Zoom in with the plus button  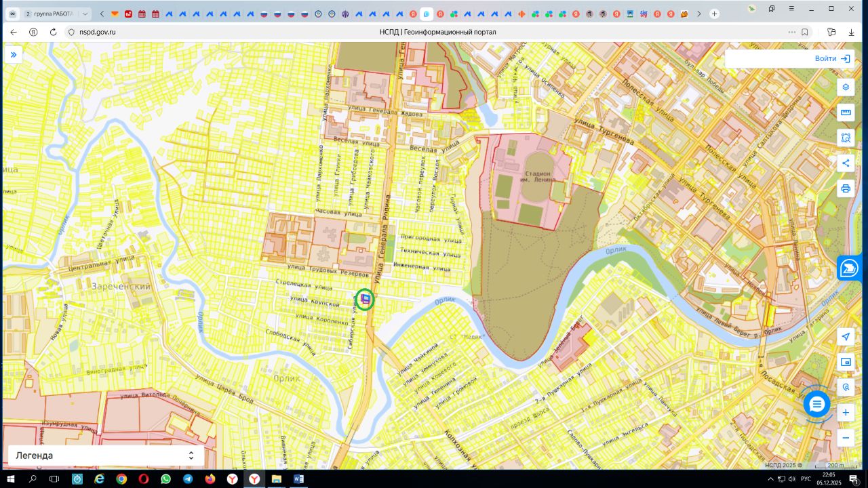click(846, 413)
